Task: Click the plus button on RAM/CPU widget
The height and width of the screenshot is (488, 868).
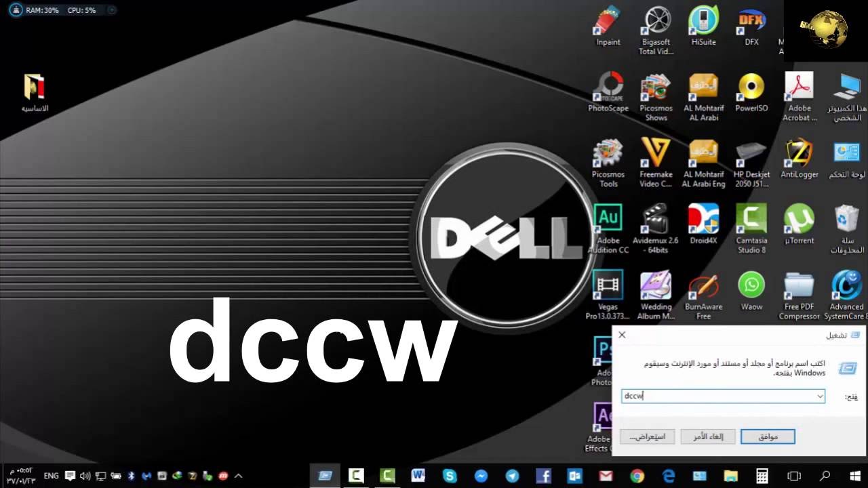Action: click(112, 10)
